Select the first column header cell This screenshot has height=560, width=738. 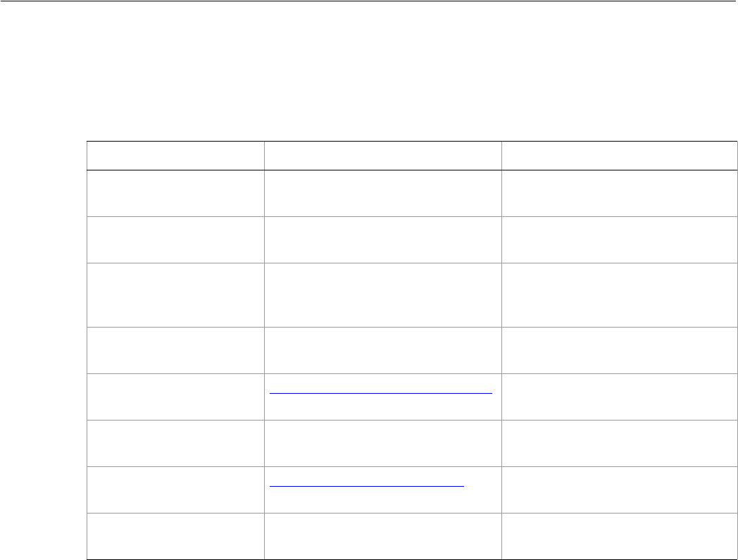point(175,156)
